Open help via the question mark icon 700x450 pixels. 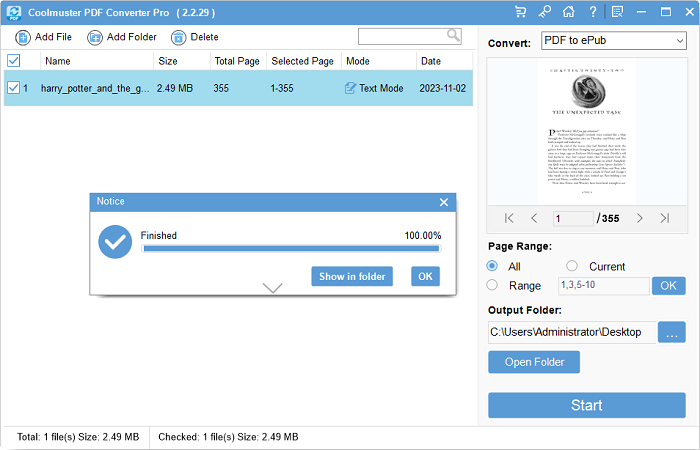click(x=593, y=12)
